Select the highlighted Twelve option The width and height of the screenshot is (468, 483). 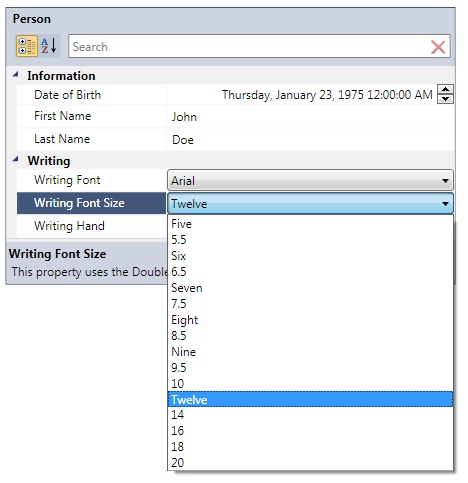(x=310, y=399)
